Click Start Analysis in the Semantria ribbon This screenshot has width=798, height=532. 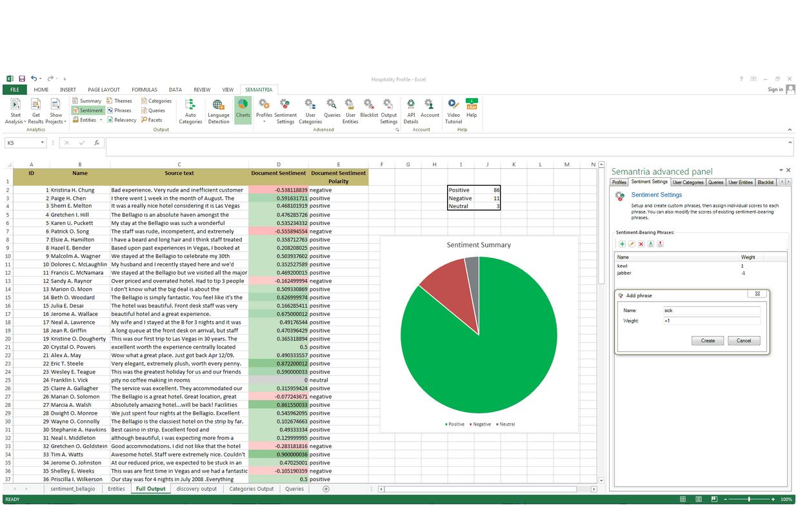click(15, 111)
